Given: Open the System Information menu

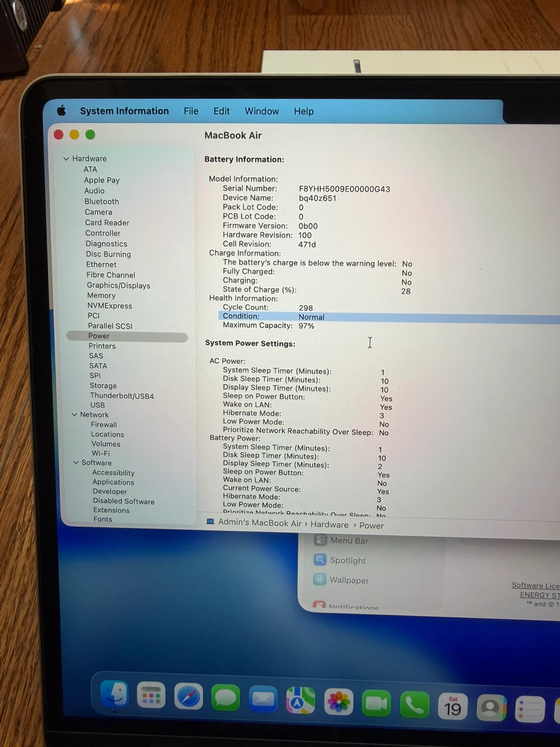Looking at the screenshot, I should pos(124,111).
